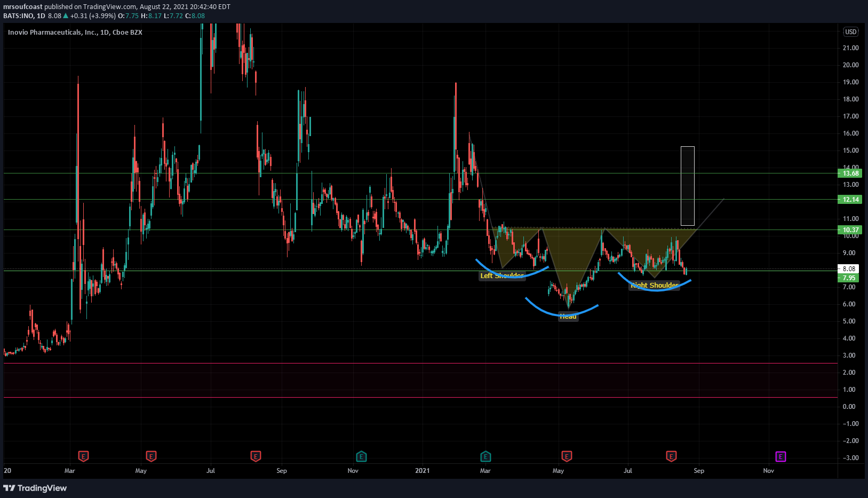Click the 7.95 green price label

click(x=849, y=278)
